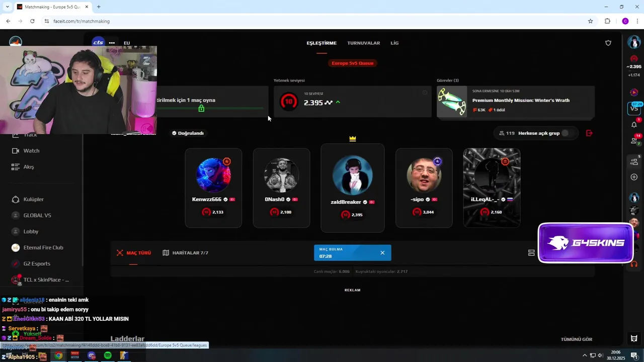This screenshot has height=362, width=644.
Task: Click the plus add icon in right sidebar
Action: [x=634, y=177]
